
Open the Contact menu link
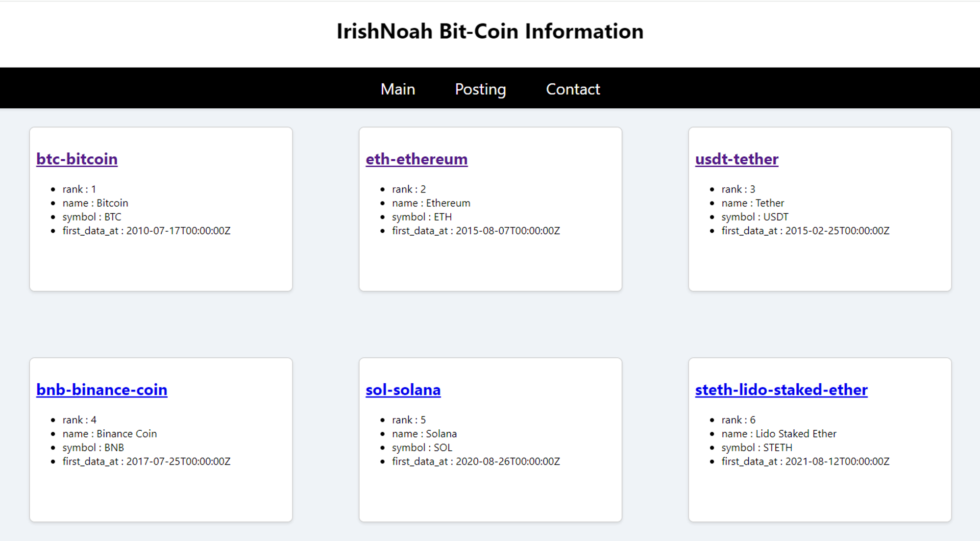point(573,89)
